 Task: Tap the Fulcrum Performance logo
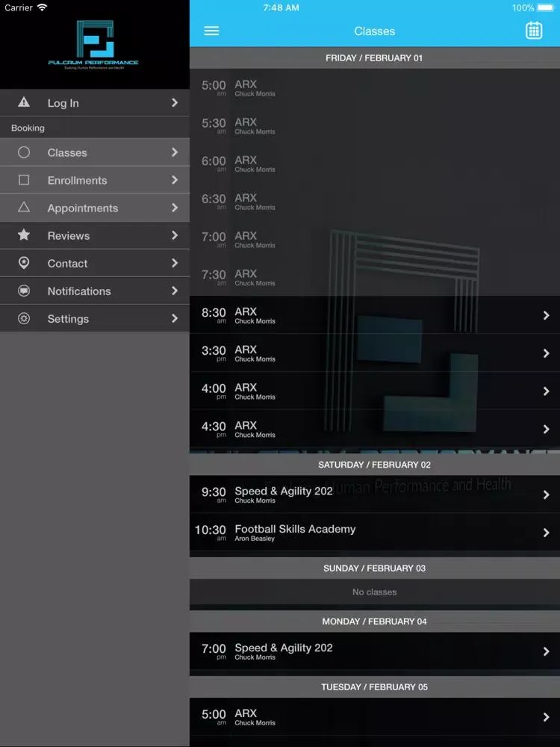click(x=94, y=45)
